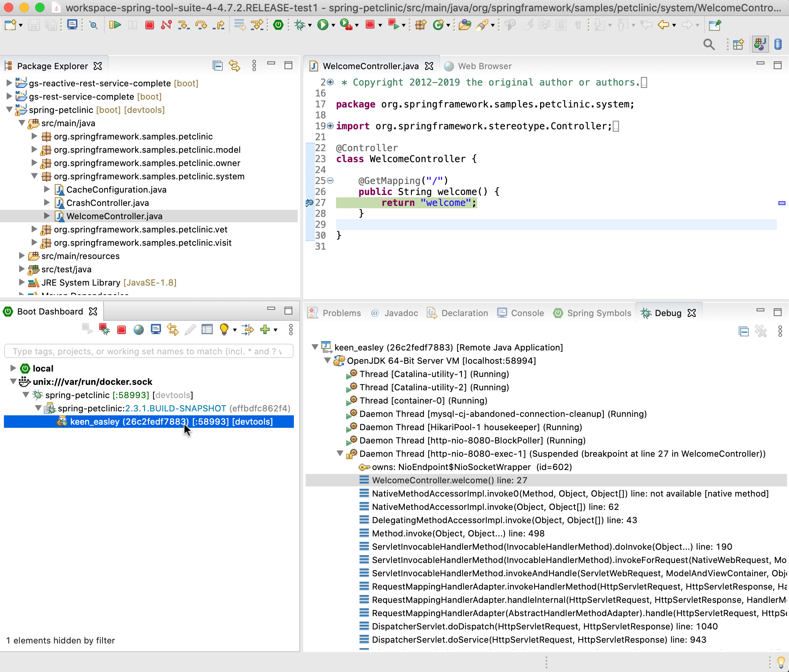The width and height of the screenshot is (789, 672).
Task: Click the magnifier search icon top right
Action: tap(709, 45)
